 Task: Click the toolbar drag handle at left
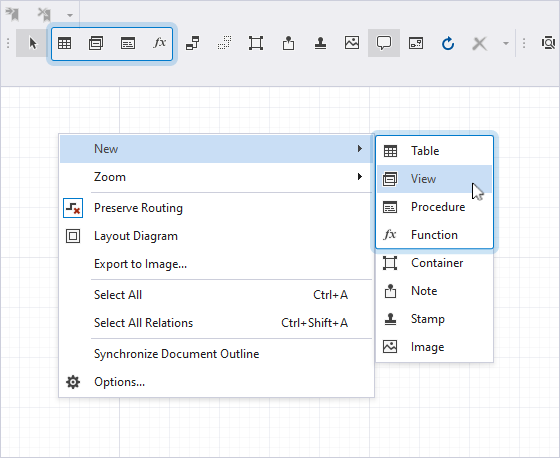pyautogui.click(x=8, y=43)
